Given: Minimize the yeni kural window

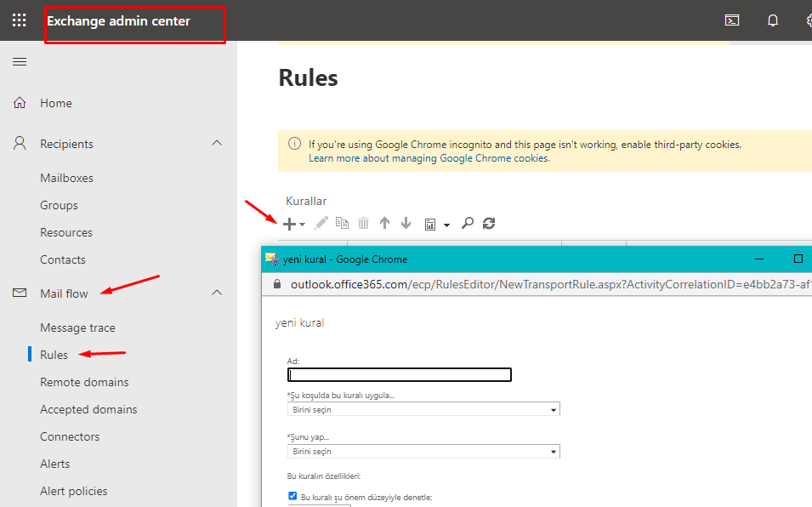Looking at the screenshot, I should coord(759,259).
